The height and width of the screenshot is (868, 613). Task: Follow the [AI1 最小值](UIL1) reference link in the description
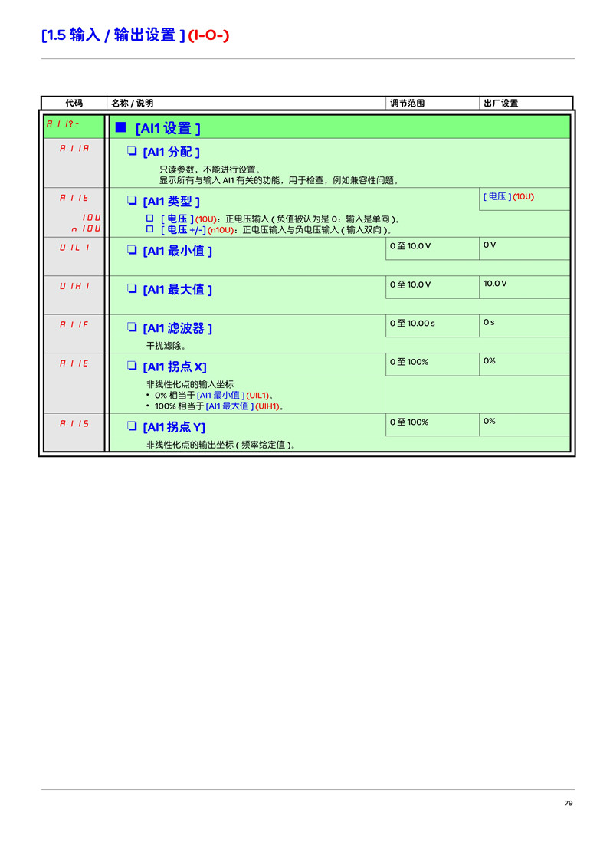[x=232, y=395]
